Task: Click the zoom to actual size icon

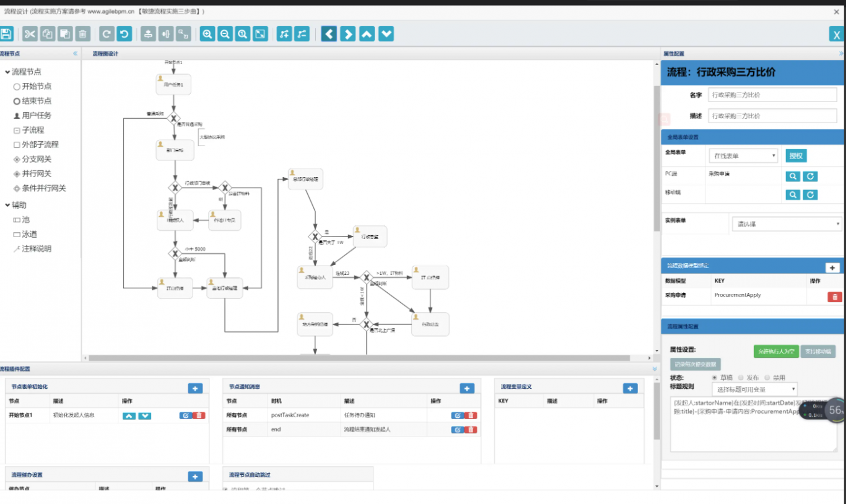Action: pyautogui.click(x=243, y=34)
